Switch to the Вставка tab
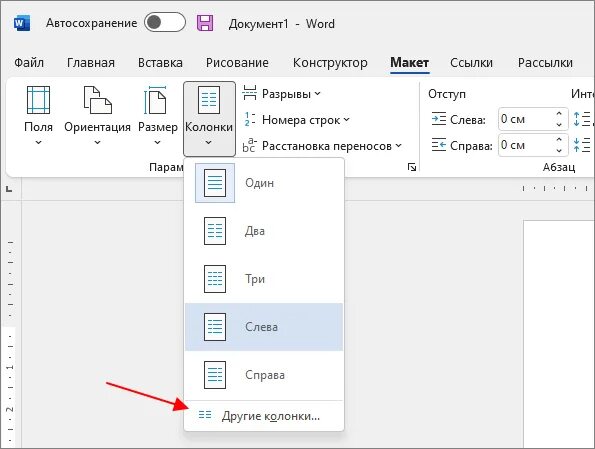 tap(160, 63)
